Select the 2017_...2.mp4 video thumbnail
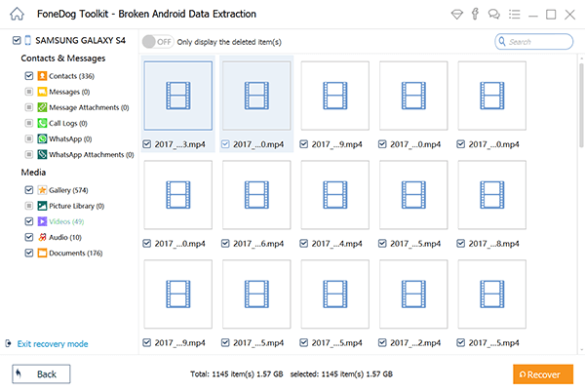Image resolution: width=585 pixels, height=392 pixels. click(x=413, y=294)
